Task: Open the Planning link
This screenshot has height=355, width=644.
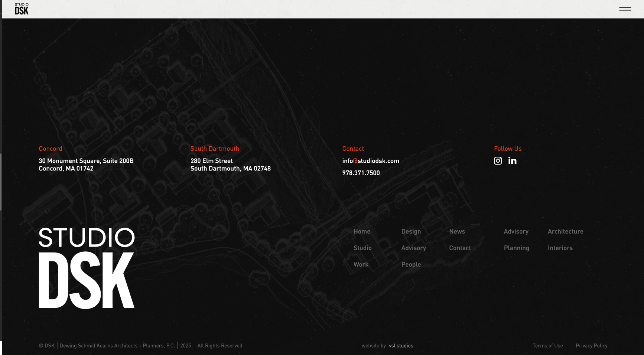Action: point(516,248)
